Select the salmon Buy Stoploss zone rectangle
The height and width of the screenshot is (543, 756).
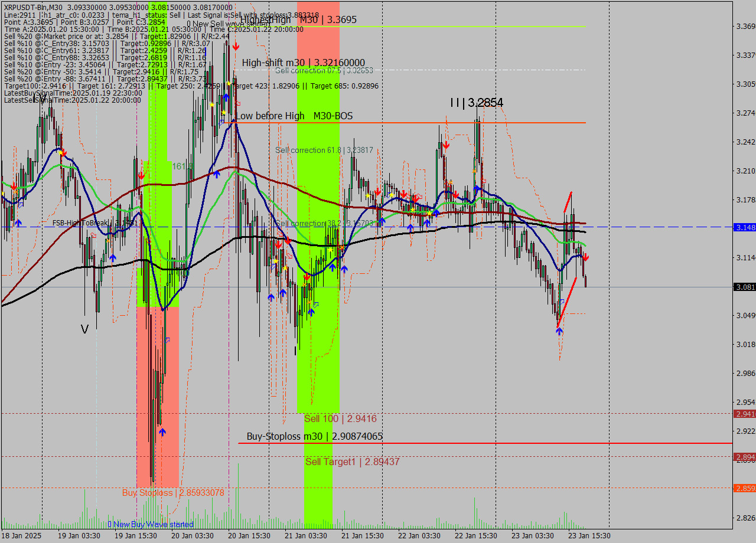click(x=158, y=397)
